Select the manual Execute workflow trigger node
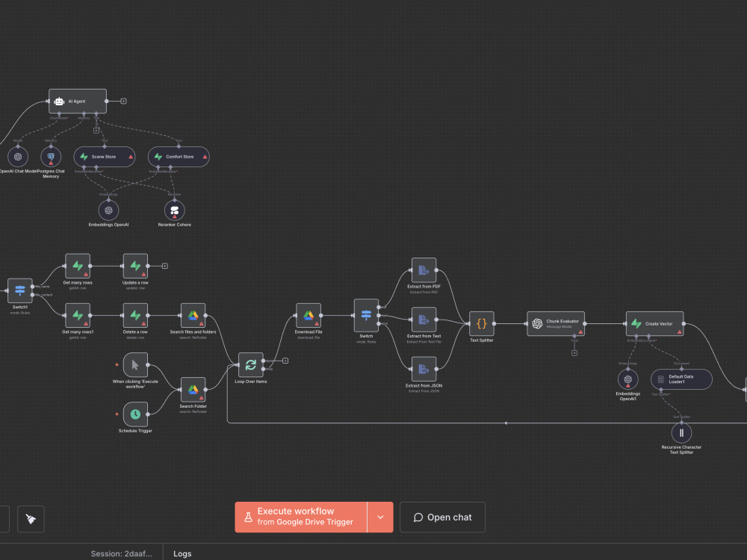Image resolution: width=747 pixels, height=560 pixels. (135, 365)
